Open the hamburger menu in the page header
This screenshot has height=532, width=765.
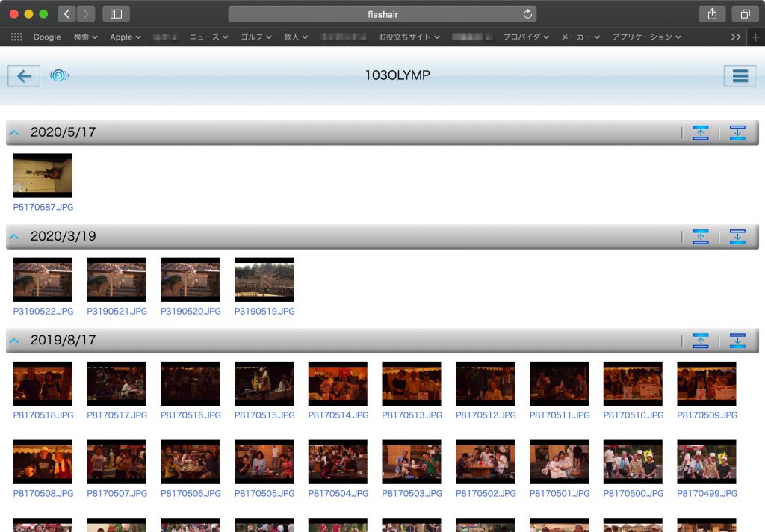(740, 75)
